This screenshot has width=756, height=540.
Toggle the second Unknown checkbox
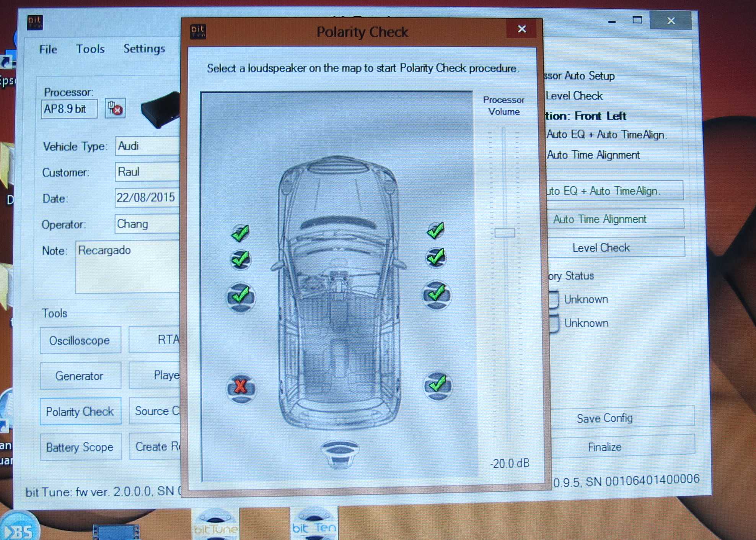tap(554, 324)
